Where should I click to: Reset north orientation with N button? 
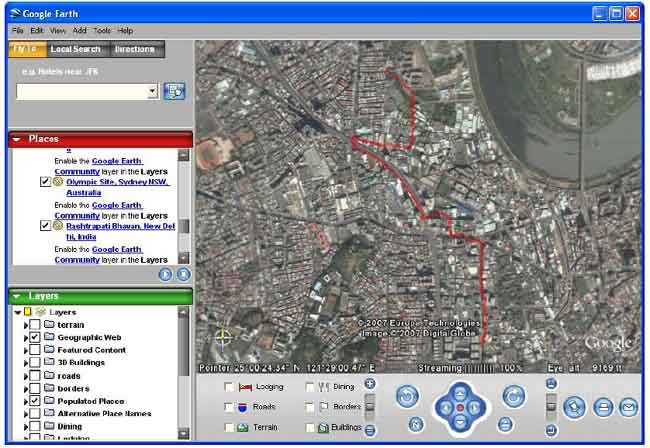416,424
